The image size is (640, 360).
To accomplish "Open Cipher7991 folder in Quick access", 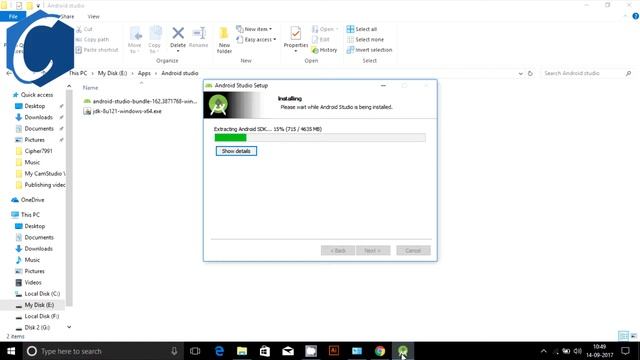I will 34,151.
